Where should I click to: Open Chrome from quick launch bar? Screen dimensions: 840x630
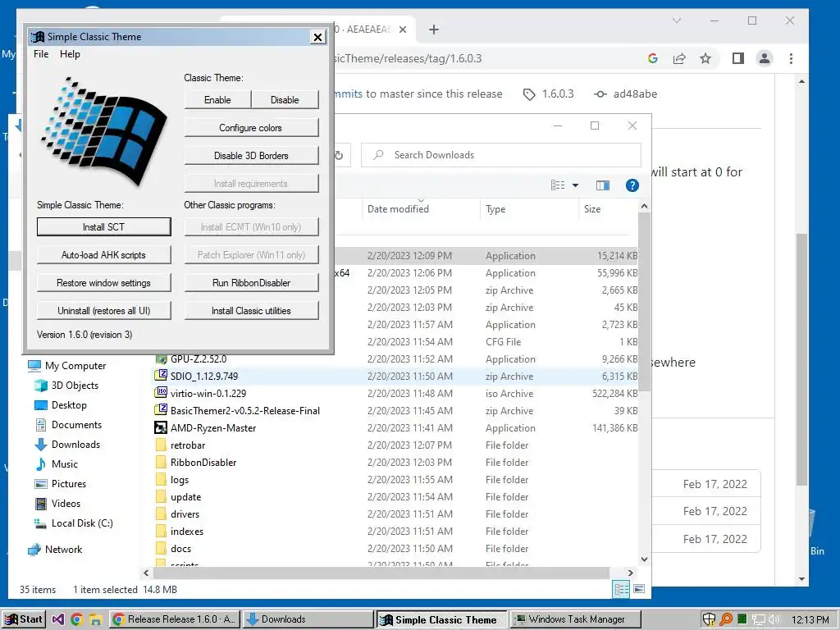pyautogui.click(x=76, y=619)
